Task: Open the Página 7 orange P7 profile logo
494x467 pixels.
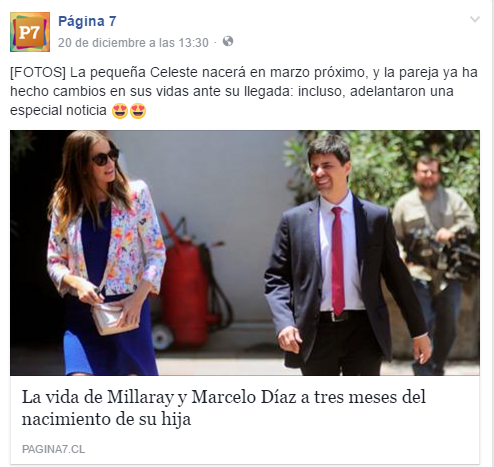Action: point(30,32)
